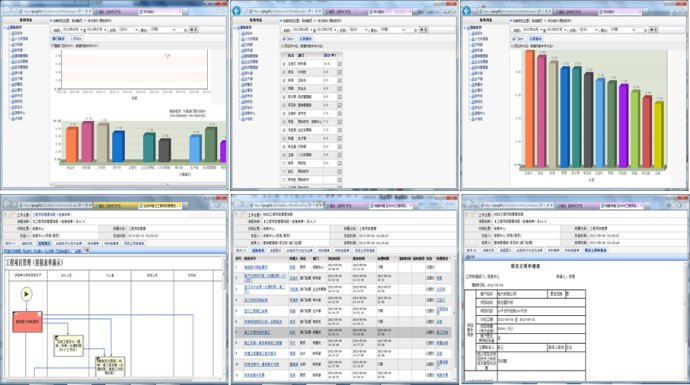
Task: Collapse the tree root node in score table window
Action: click(235, 28)
